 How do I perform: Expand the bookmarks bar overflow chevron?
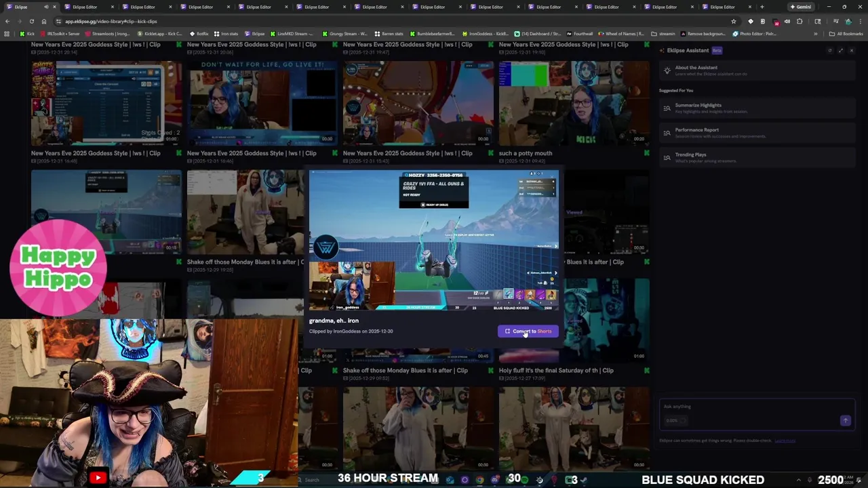(x=816, y=33)
